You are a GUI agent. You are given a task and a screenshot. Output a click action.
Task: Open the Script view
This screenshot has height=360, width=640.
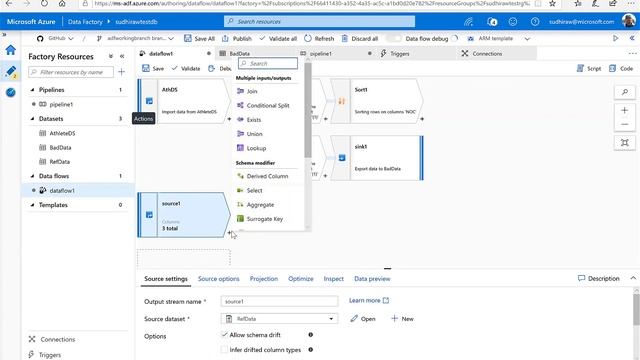click(589, 69)
